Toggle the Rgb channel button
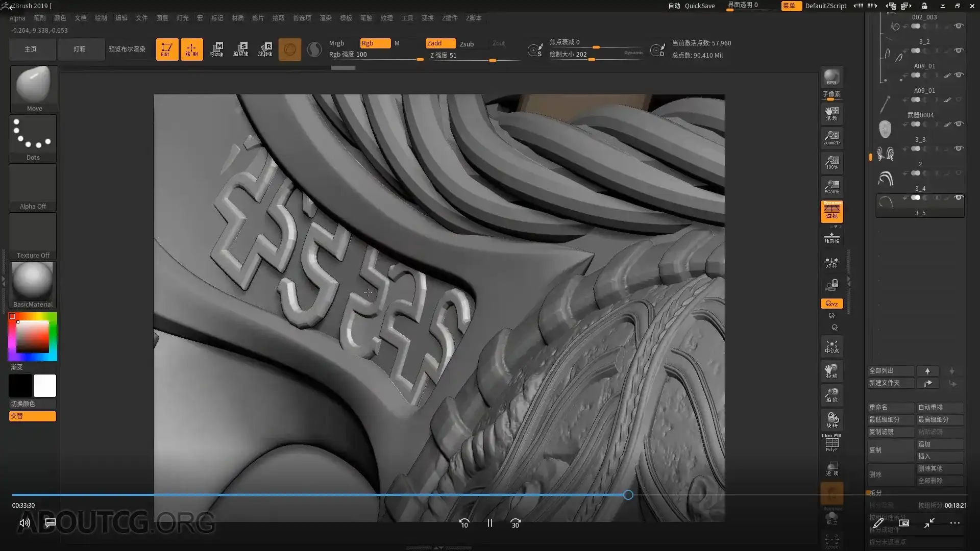 (x=375, y=43)
